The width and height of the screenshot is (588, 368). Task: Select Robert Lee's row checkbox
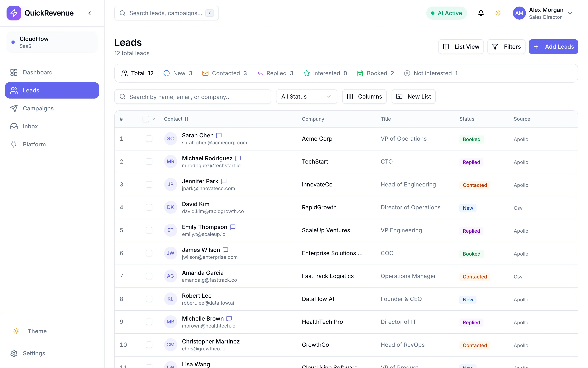149,299
